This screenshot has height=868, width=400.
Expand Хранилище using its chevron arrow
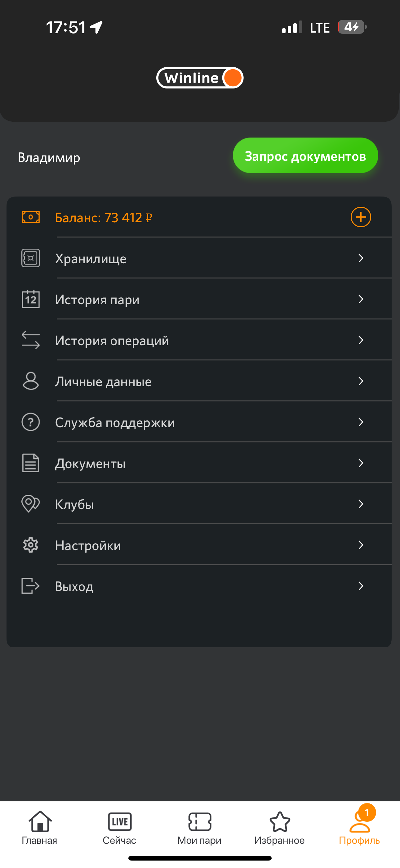[x=361, y=258]
